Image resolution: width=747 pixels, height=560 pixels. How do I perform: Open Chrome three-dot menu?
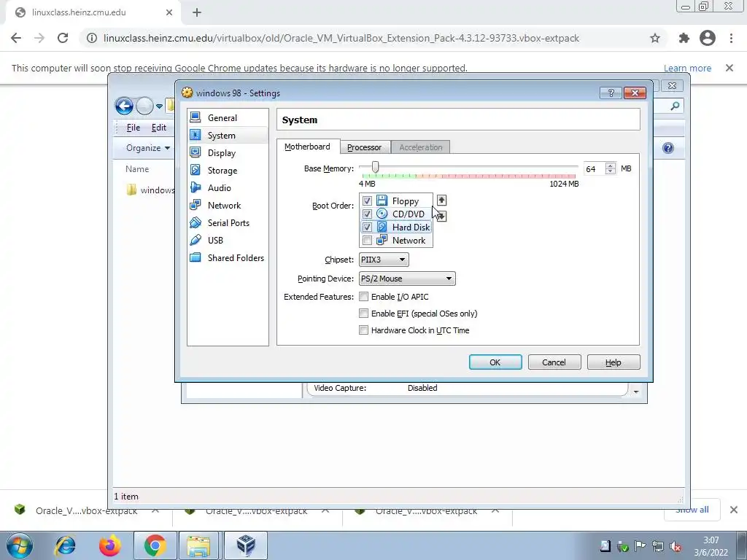tap(731, 38)
